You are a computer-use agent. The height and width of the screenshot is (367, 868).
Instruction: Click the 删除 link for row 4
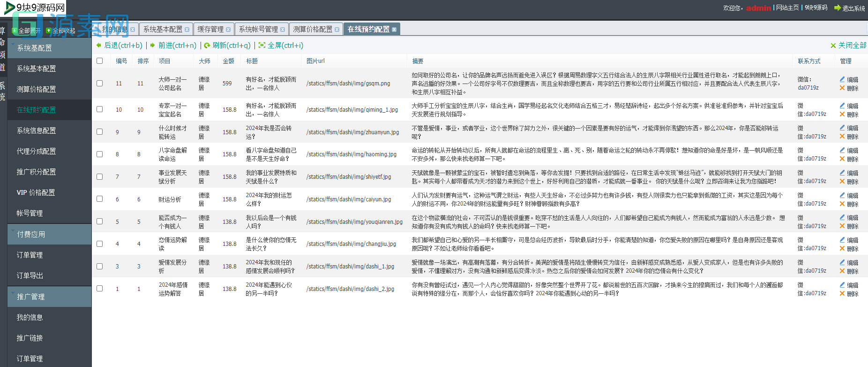pos(853,249)
